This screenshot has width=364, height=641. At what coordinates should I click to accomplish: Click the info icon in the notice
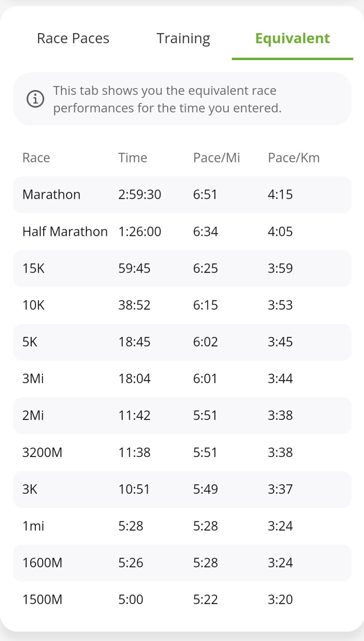(35, 99)
